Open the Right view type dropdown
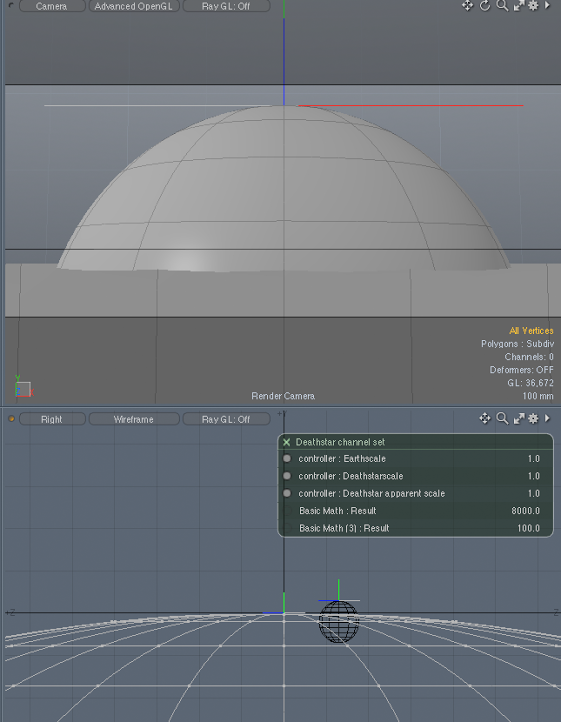Viewport: 561px width, 722px height. click(x=52, y=419)
